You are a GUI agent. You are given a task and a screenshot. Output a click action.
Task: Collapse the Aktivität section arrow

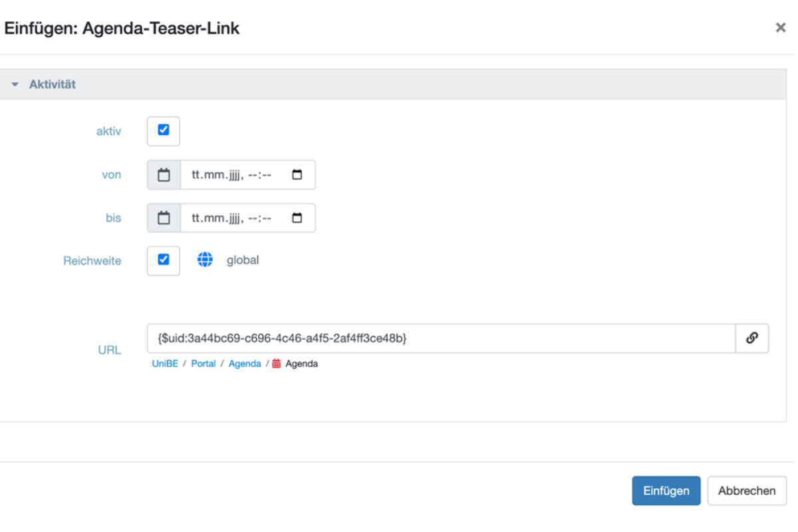[x=15, y=85]
